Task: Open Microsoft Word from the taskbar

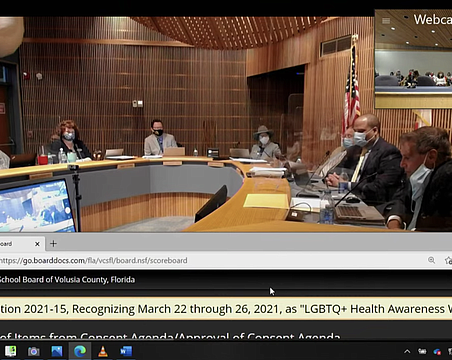Action: pos(126,351)
